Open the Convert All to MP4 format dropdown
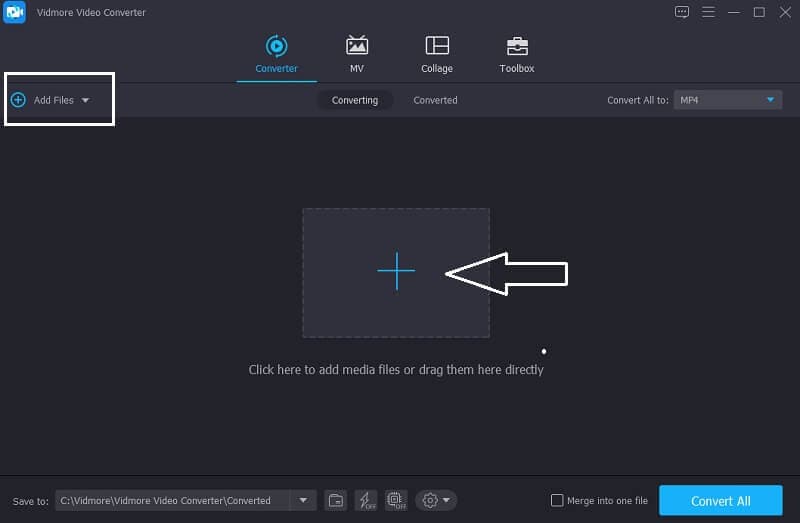800x523 pixels. tap(727, 100)
